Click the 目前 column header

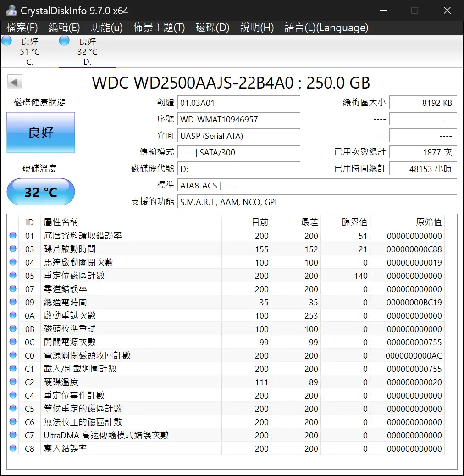[x=246, y=222]
